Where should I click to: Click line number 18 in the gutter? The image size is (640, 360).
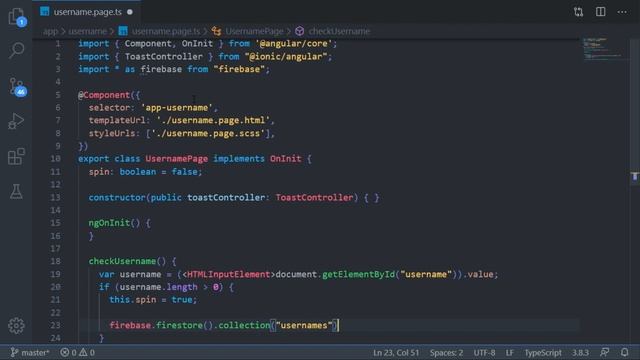pyautogui.click(x=56, y=261)
